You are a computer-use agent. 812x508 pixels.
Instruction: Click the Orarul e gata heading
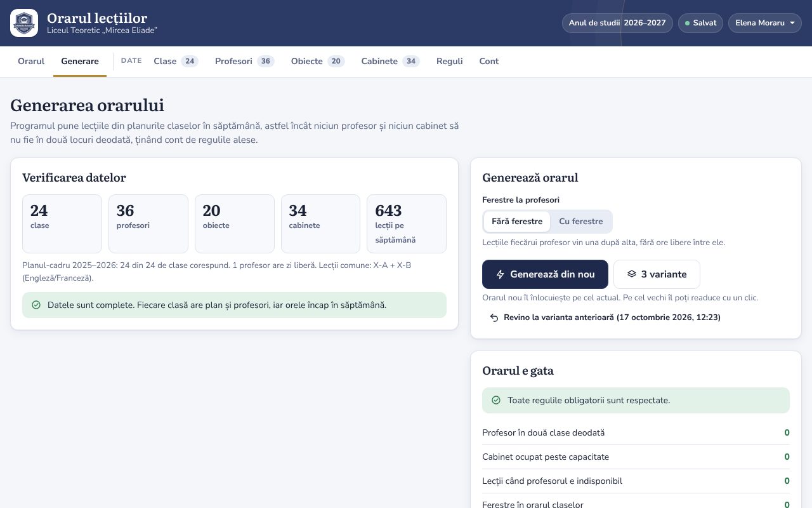click(518, 371)
